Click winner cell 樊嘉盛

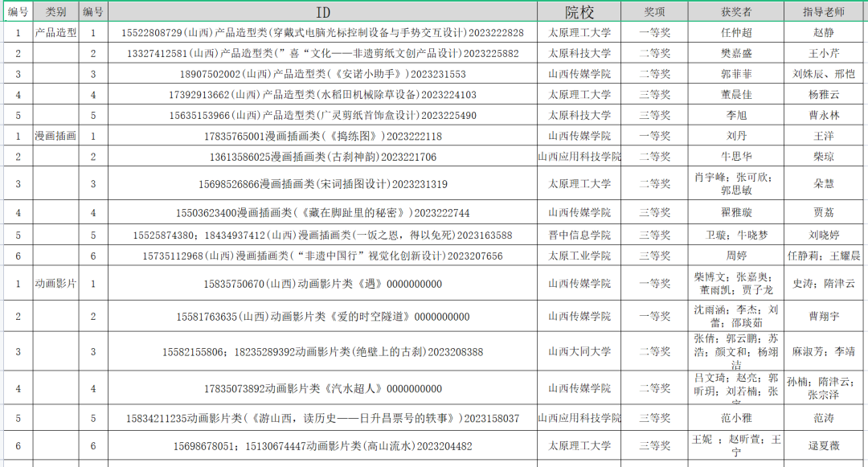736,53
